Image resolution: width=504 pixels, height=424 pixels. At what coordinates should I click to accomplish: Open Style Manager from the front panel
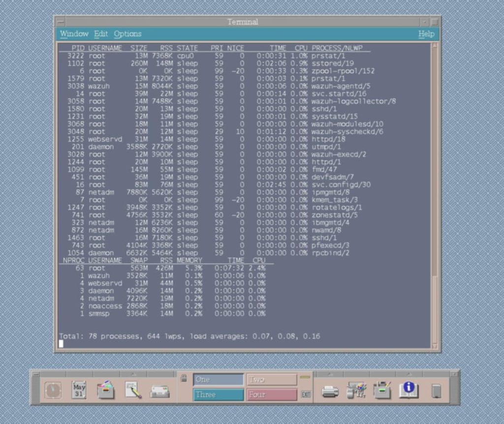[x=356, y=391]
